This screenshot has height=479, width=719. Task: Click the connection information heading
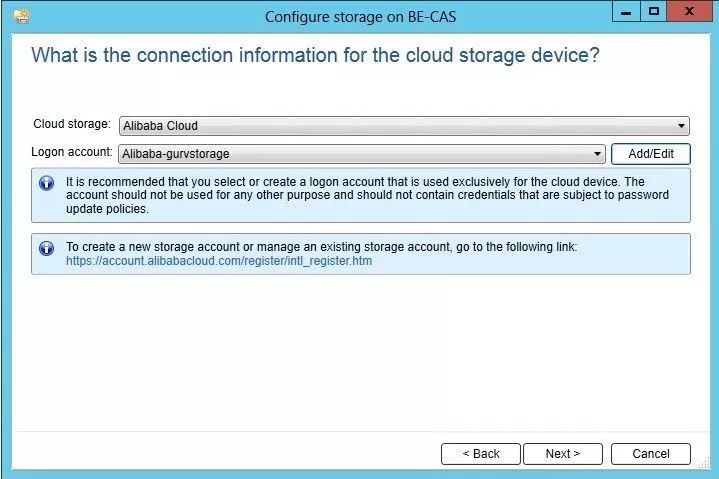[315, 54]
